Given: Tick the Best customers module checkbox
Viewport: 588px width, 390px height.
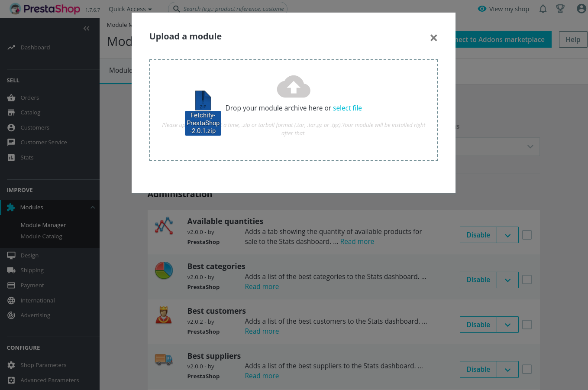Looking at the screenshot, I should pos(527,325).
